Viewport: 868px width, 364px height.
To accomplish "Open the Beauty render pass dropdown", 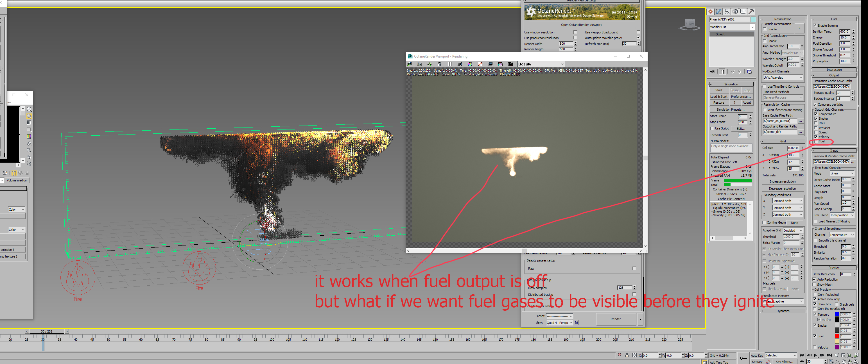I will [541, 64].
